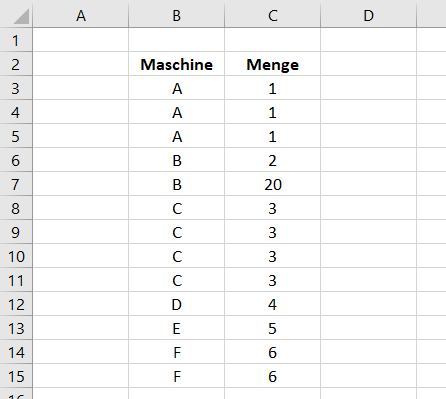The image size is (446, 399).
Task: Select row 3 header
Action: pos(16,88)
